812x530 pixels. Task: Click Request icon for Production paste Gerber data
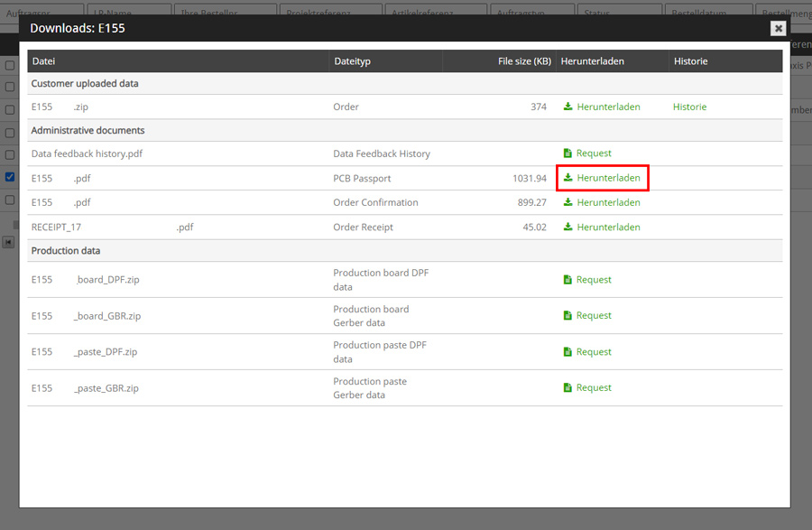(x=567, y=388)
